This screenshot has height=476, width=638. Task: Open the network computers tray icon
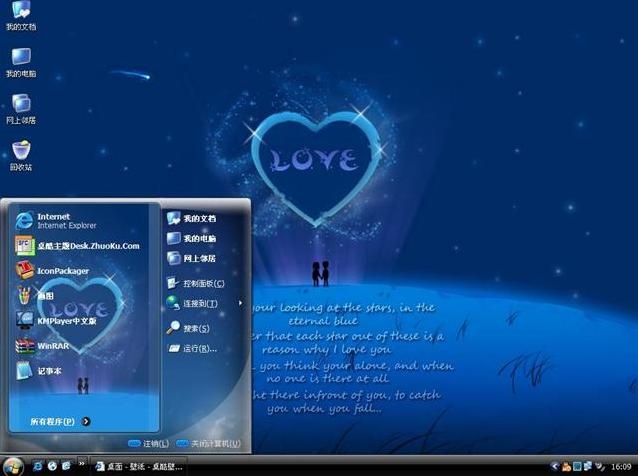(588, 466)
